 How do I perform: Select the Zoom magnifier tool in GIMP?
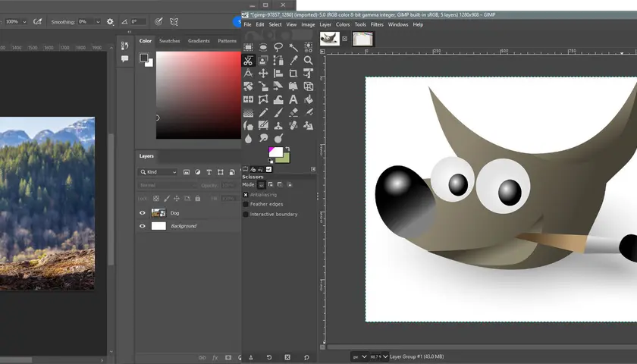pyautogui.click(x=309, y=61)
